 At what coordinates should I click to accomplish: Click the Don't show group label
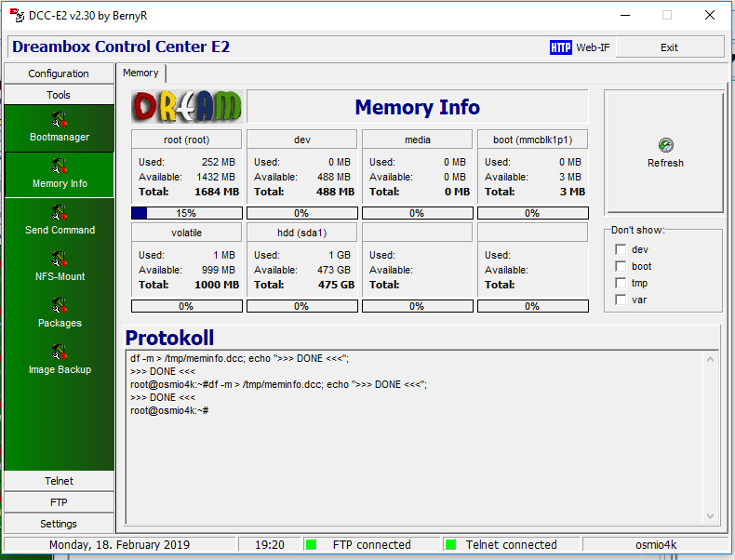638,230
